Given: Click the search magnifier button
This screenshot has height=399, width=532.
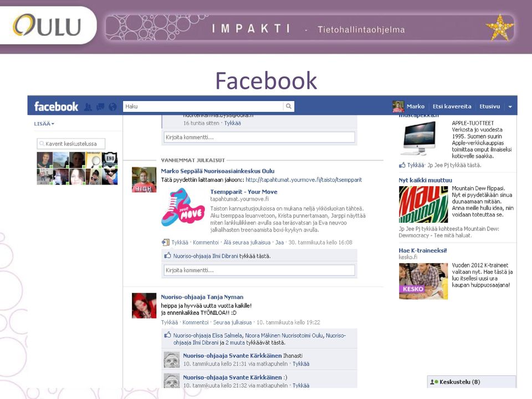Looking at the screenshot, I should coord(288,106).
